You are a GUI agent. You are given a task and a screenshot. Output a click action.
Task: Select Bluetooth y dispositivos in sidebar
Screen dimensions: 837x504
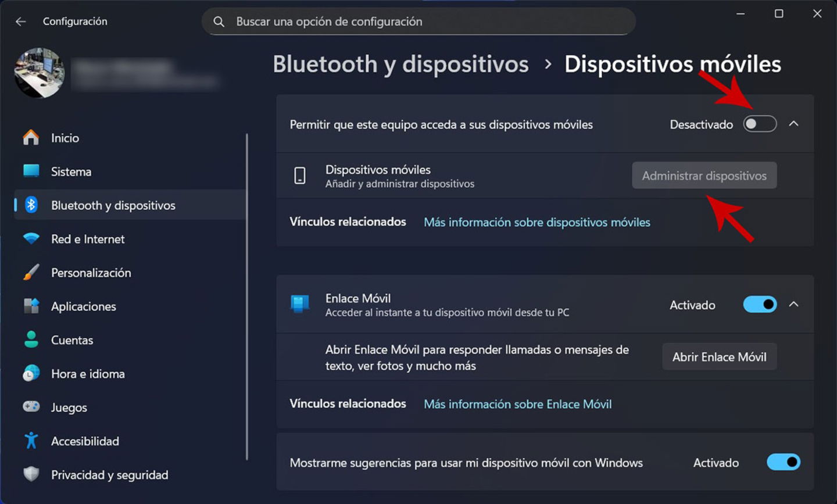point(130,205)
